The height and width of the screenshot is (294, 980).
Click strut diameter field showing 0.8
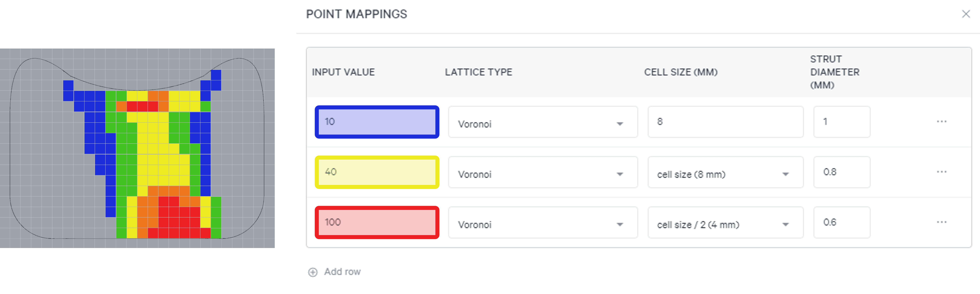pos(842,172)
